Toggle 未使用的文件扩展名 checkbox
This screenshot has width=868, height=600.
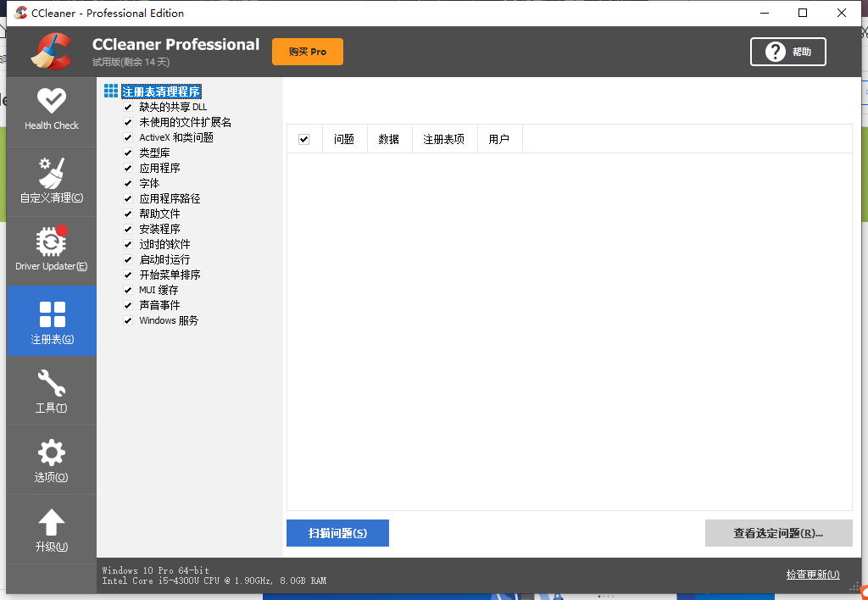(128, 122)
